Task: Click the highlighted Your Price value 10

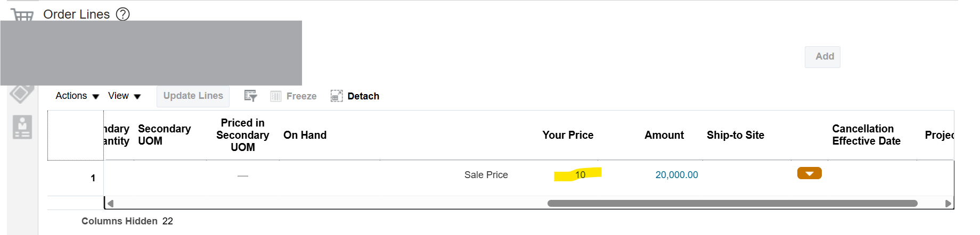Action: (580, 174)
